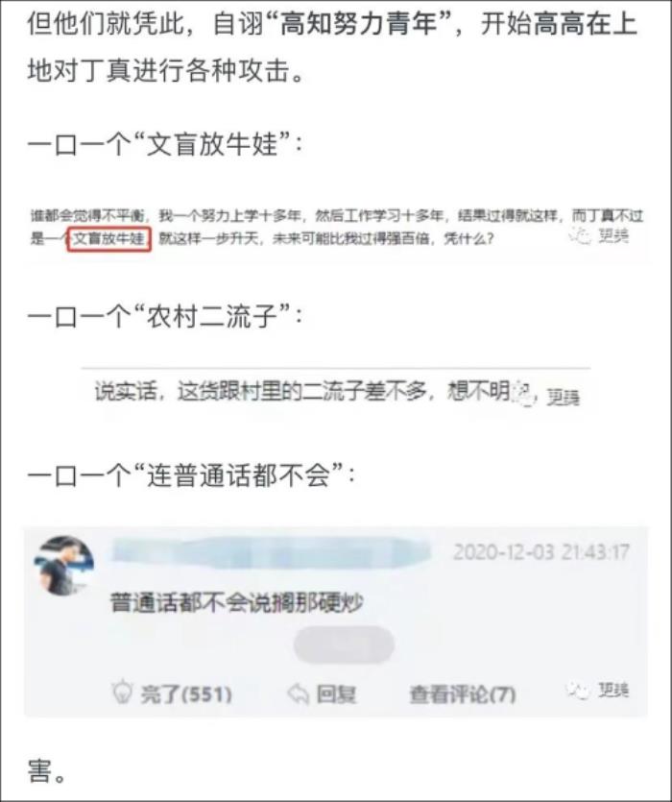The image size is (672, 802).
Task: Click the reply arrow icon beside 回复
Action: [299, 694]
